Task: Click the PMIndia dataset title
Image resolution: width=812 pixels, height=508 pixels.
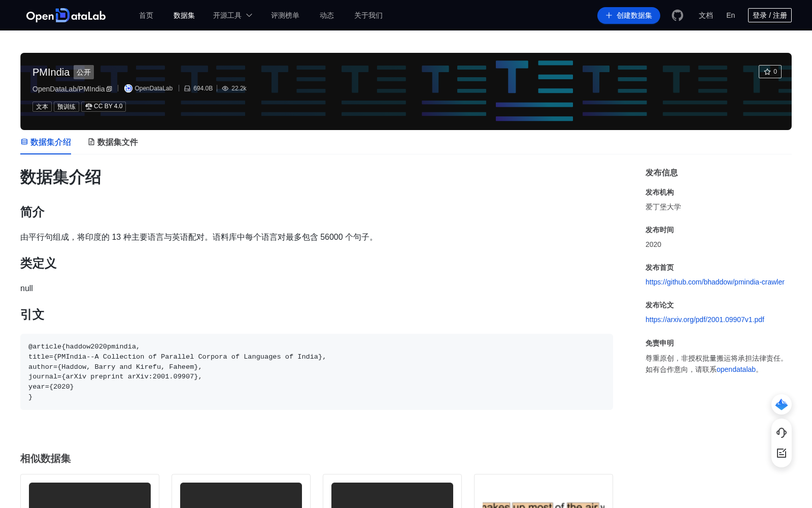Action: (x=51, y=72)
